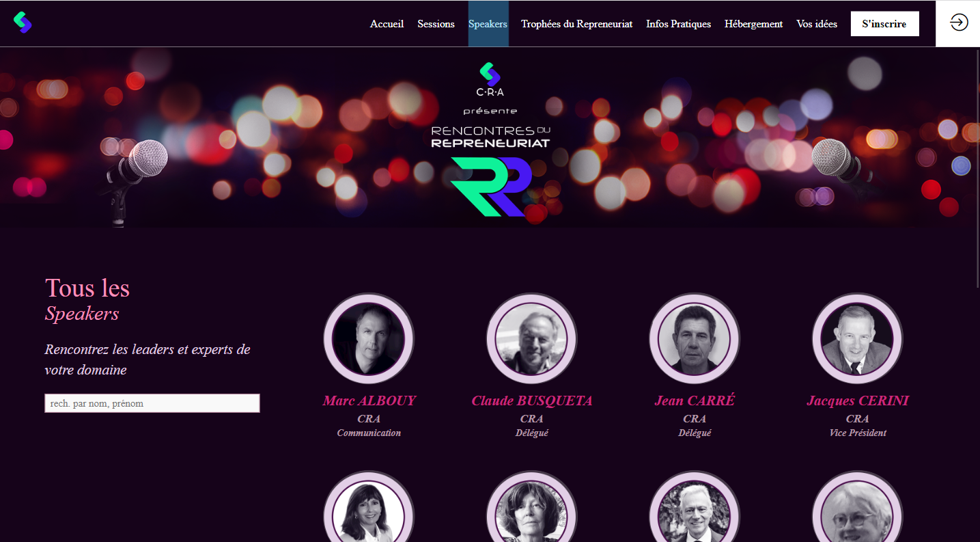
Task: Open the Sessions menu item
Action: point(436,24)
